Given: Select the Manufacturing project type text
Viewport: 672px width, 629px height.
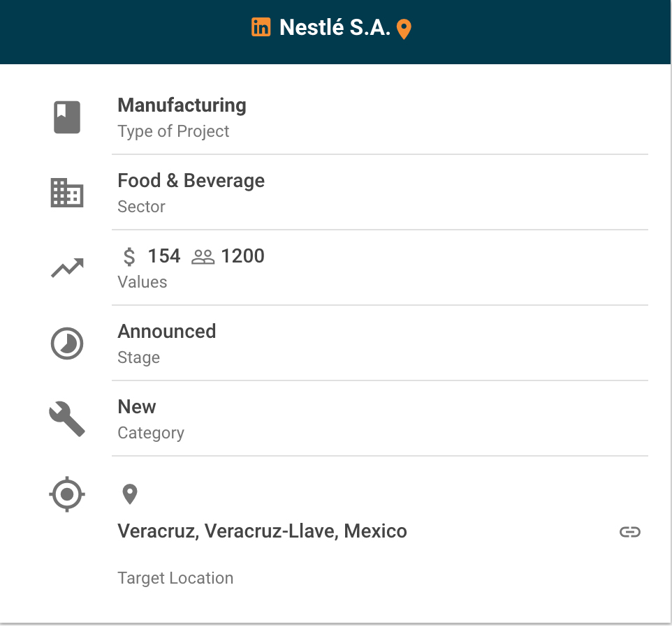Looking at the screenshot, I should (x=182, y=105).
